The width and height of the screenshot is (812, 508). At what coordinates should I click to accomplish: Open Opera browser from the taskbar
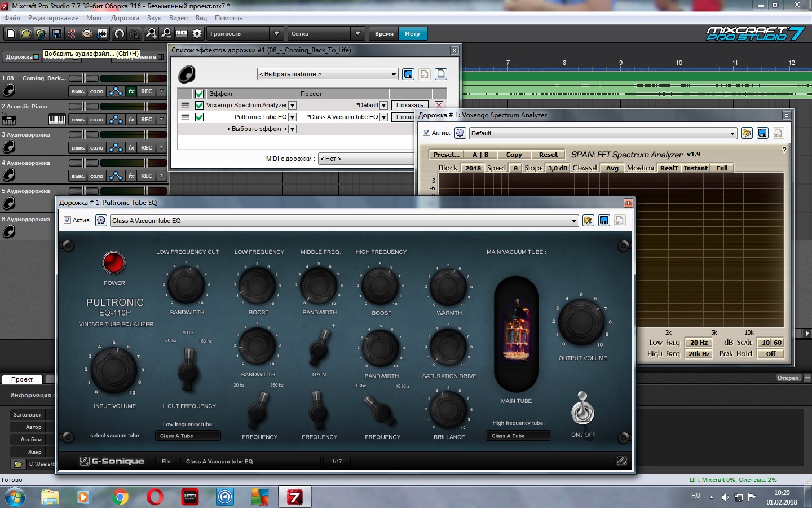pos(155,497)
